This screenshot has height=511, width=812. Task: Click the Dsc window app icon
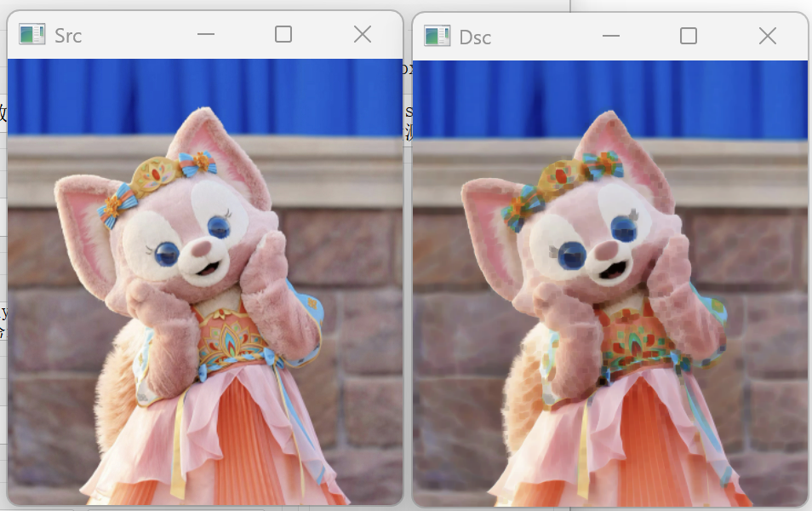point(437,37)
